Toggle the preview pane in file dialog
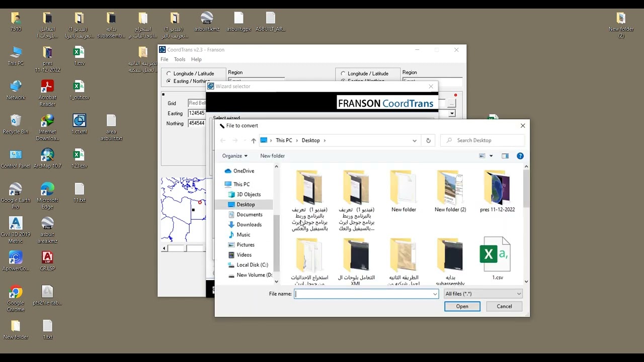The image size is (644, 362). tap(505, 156)
